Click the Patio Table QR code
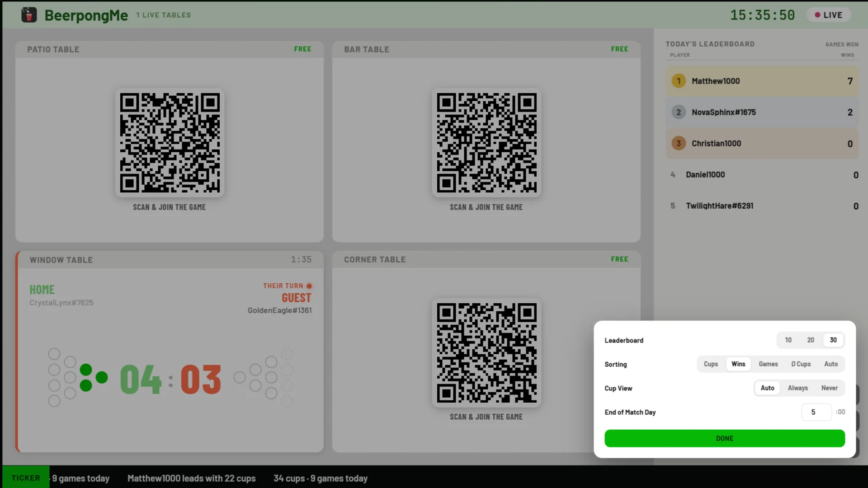 (x=170, y=143)
